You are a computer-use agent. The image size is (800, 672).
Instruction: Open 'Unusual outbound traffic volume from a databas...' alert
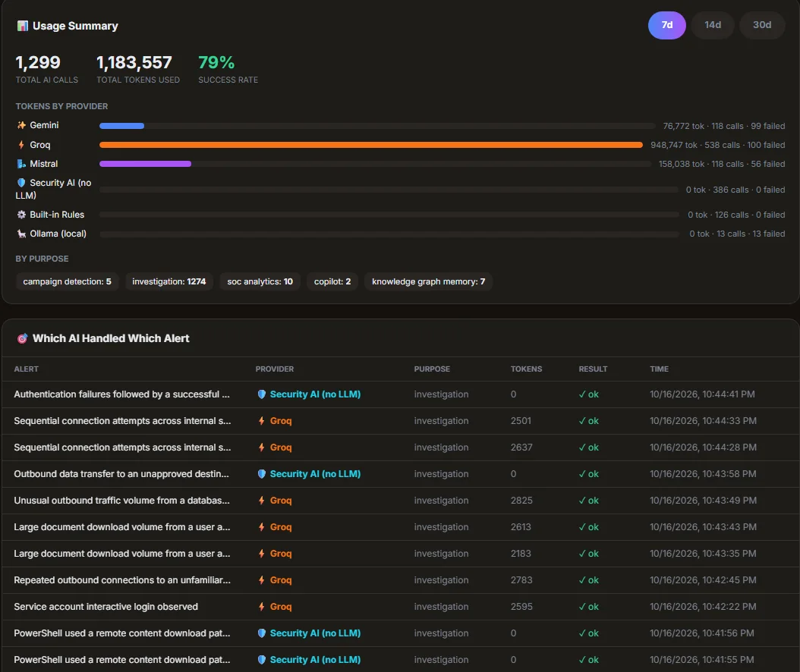[x=121, y=500]
